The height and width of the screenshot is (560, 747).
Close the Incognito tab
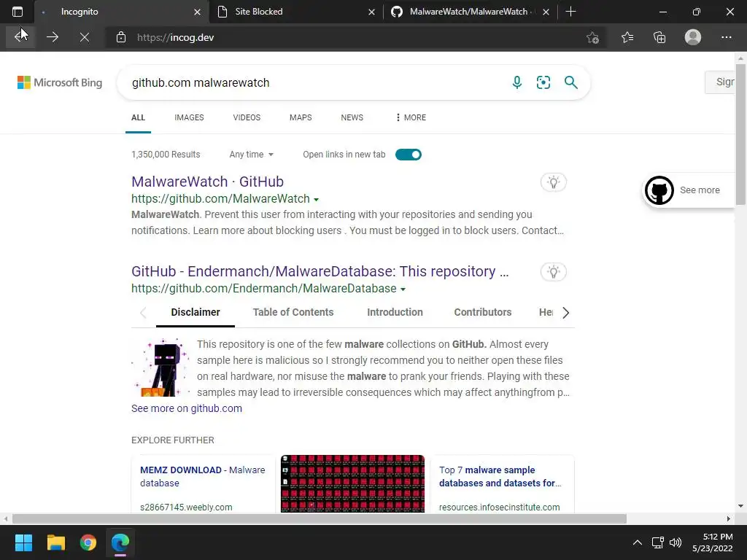197,12
